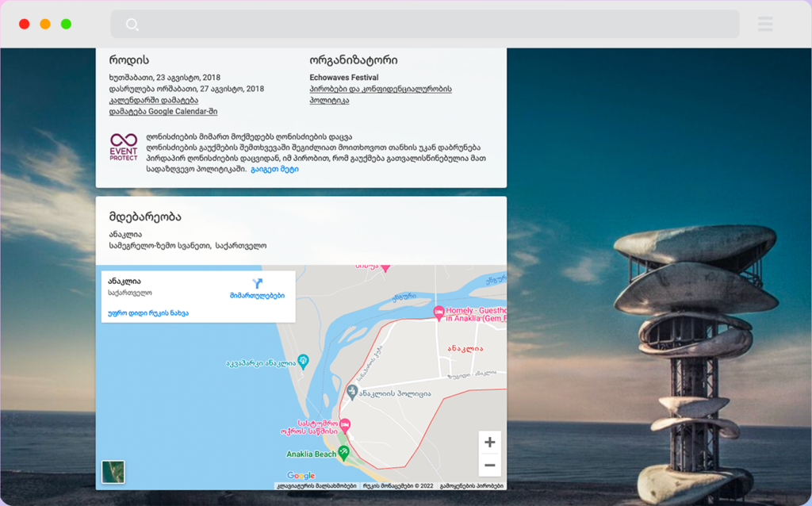Screen dimensions: 812x506
Task: Click the Echowaves Festival organizer name
Action: [x=344, y=77]
